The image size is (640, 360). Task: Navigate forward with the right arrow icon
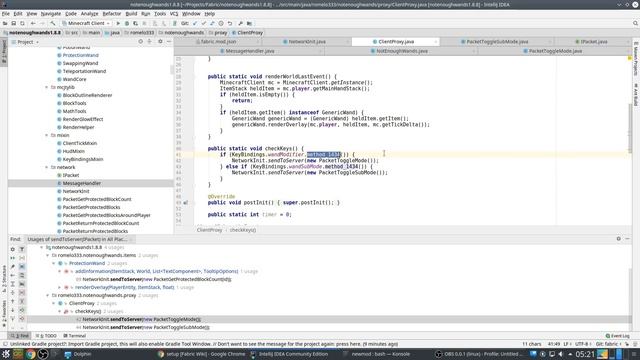click(x=42, y=23)
